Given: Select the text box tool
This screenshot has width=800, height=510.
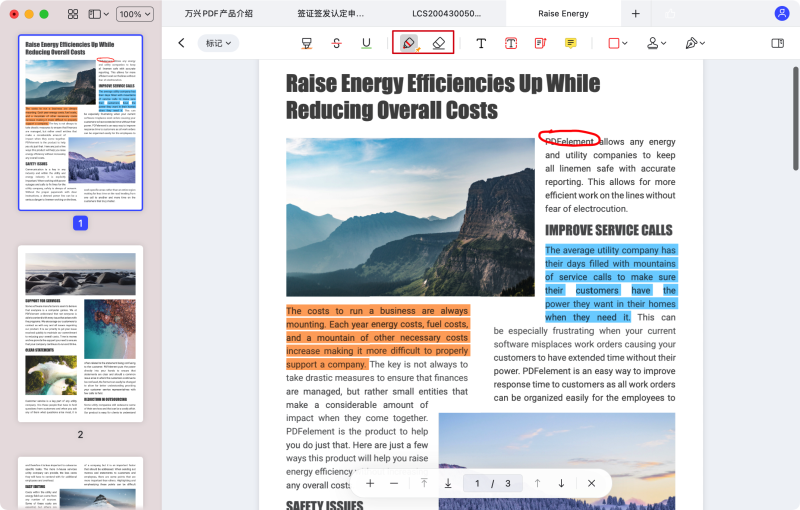Looking at the screenshot, I should click(510, 43).
